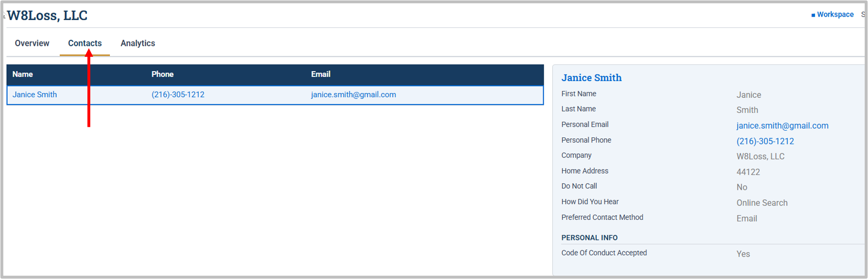Screen dimensions: 868x279
Task: Open the Overview tab
Action: tap(32, 43)
